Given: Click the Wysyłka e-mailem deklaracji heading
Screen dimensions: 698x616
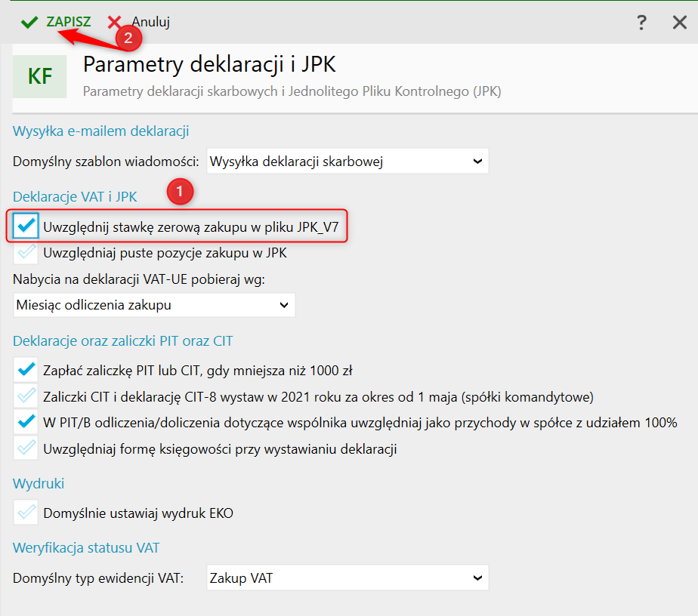Looking at the screenshot, I should point(100,131).
